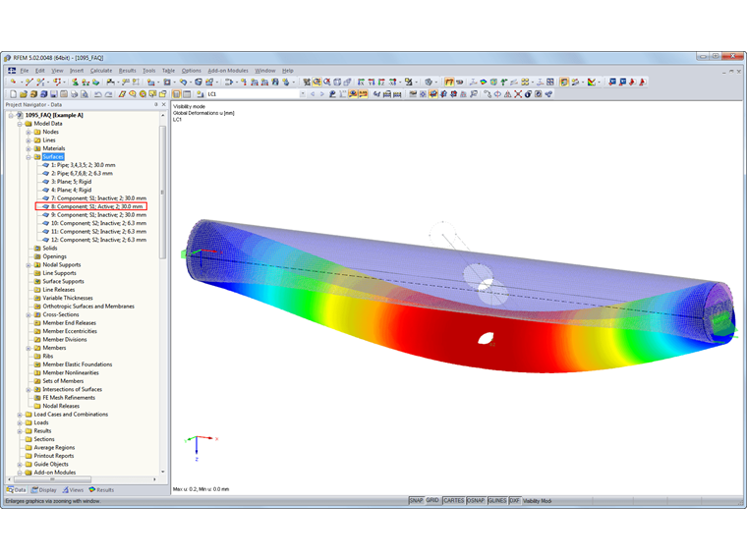Click the Redo arrow icon
The image size is (747, 560).
point(109,94)
